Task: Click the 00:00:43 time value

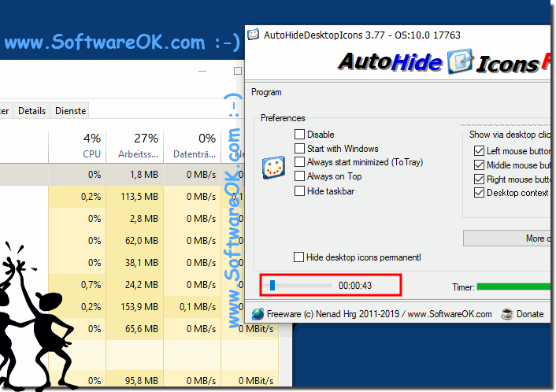Action: 355,286
